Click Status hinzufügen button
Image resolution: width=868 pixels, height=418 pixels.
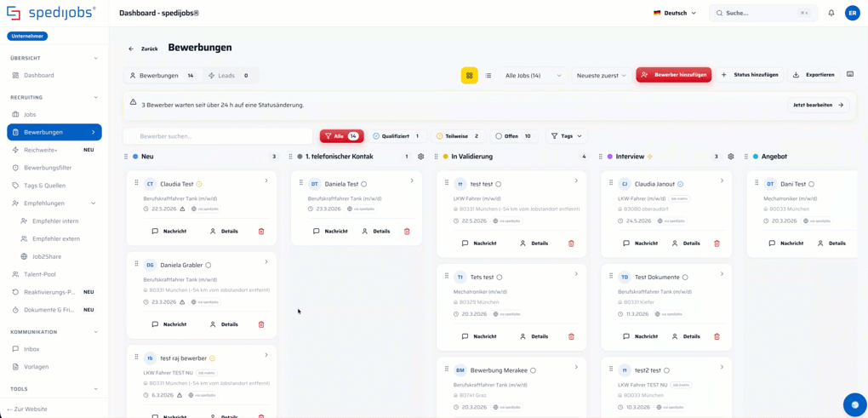(750, 75)
